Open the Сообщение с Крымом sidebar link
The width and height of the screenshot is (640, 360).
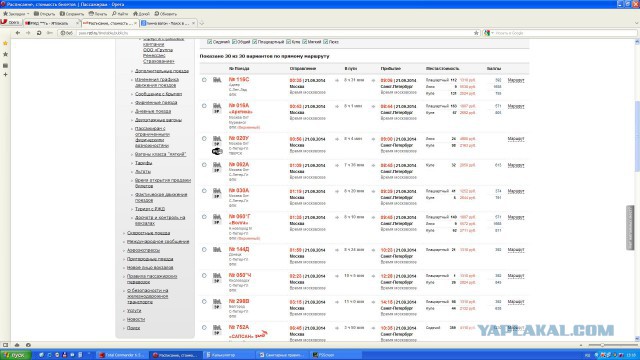point(158,94)
